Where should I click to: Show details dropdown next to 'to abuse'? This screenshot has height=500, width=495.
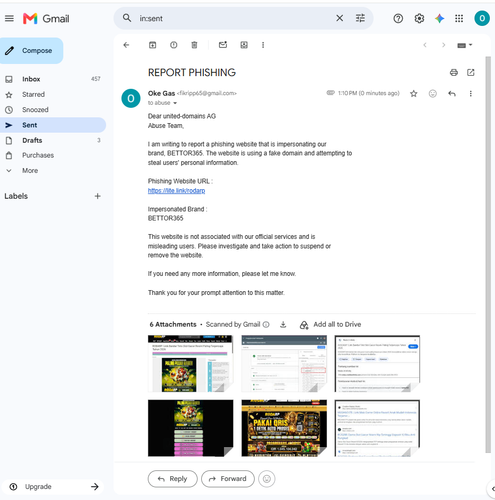175,103
